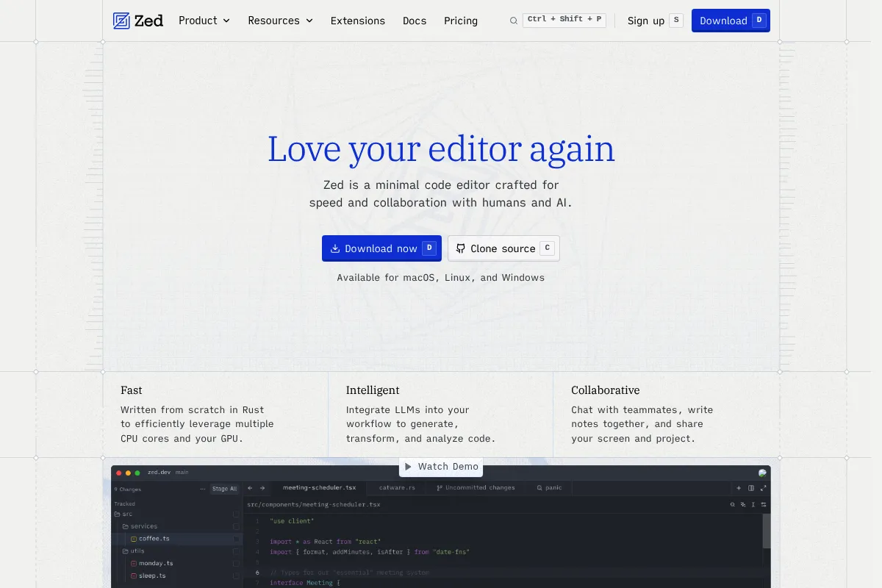Click line number 6 in the editor gutter
The height and width of the screenshot is (588, 882).
pyautogui.click(x=257, y=573)
